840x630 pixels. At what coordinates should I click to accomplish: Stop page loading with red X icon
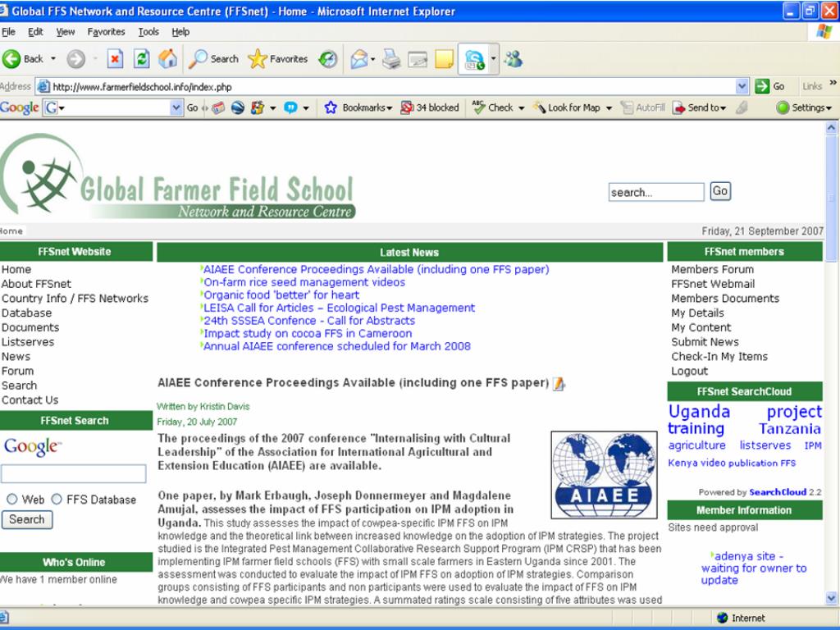[x=115, y=59]
